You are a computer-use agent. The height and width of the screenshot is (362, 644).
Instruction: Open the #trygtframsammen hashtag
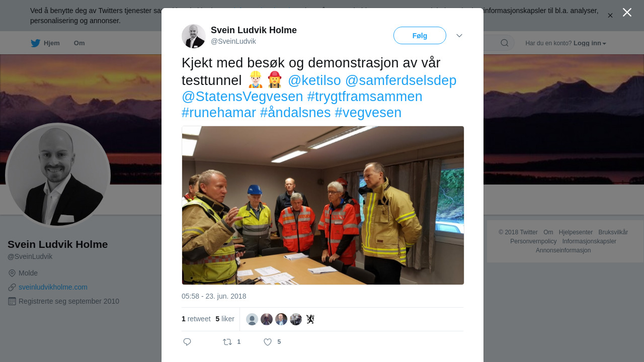point(365,97)
